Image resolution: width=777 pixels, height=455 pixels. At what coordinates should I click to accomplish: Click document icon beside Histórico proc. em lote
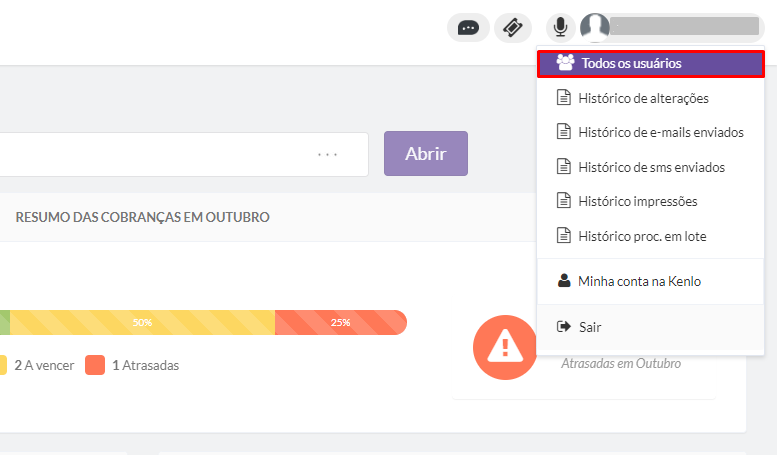[x=563, y=235]
